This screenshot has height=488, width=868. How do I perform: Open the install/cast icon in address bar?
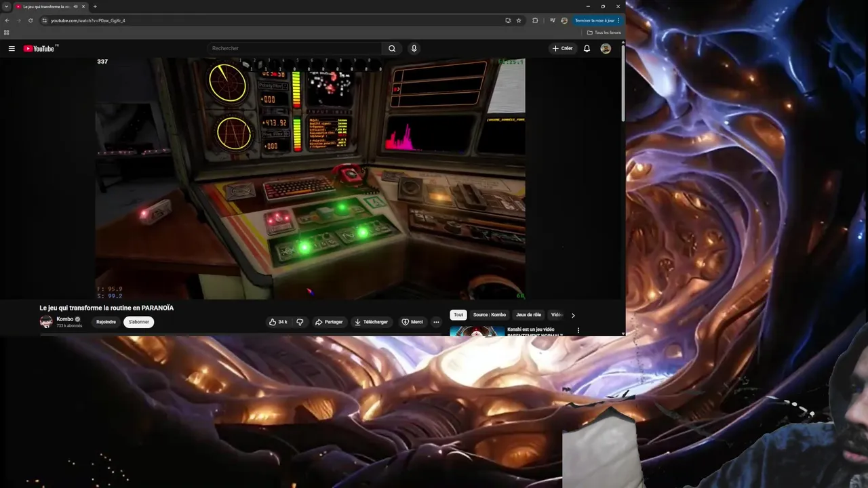508,20
